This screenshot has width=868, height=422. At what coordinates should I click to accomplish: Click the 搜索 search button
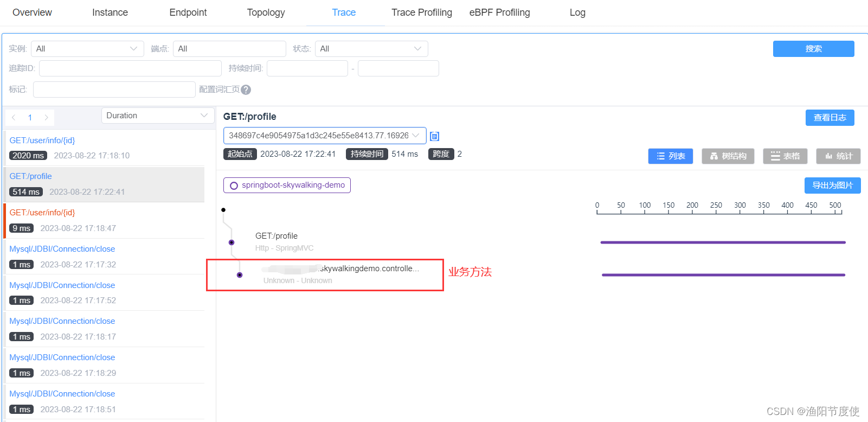[x=813, y=49]
